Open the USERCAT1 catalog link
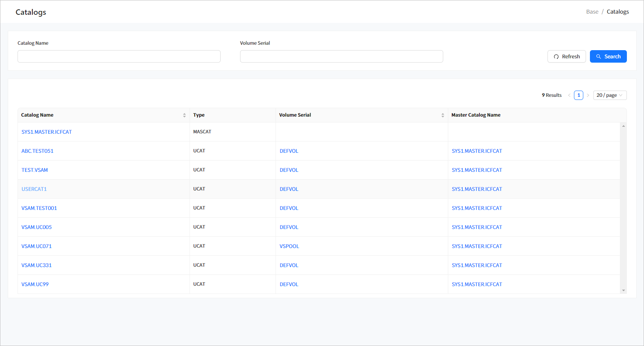 point(34,189)
